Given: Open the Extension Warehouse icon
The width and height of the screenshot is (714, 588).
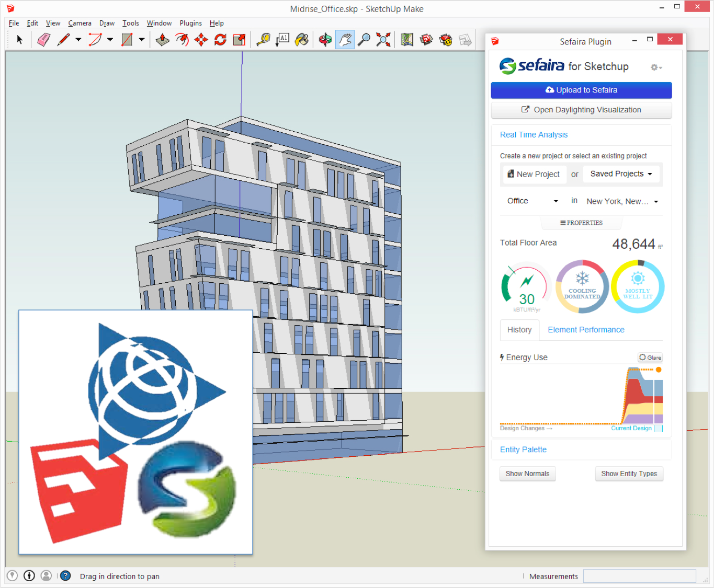Looking at the screenshot, I should 446,40.
